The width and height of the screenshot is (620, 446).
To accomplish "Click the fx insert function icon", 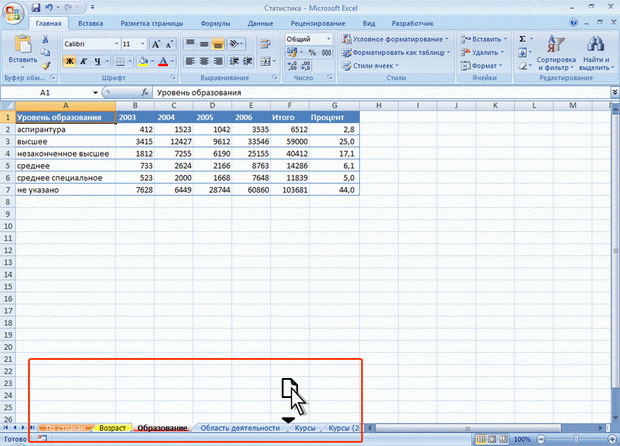I will (x=145, y=93).
